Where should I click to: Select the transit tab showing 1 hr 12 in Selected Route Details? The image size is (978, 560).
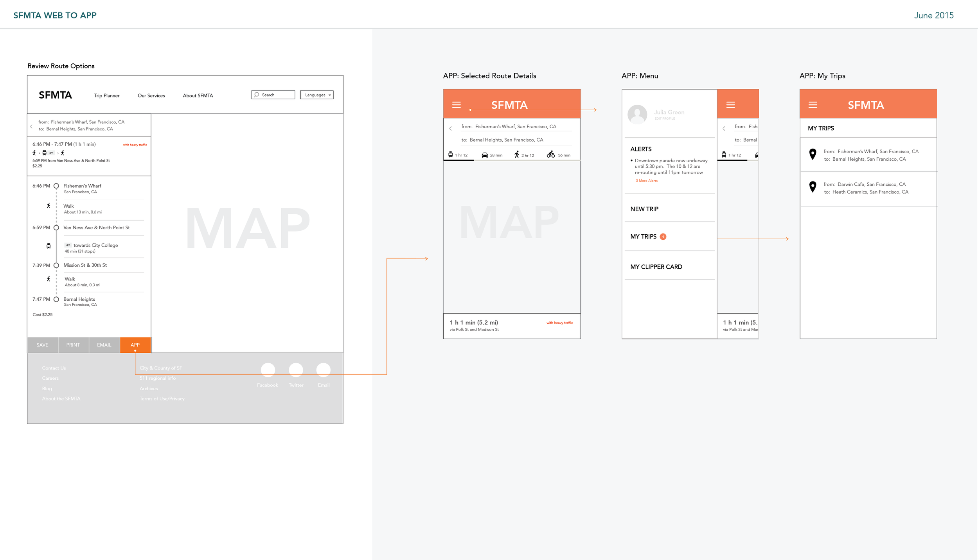point(458,155)
